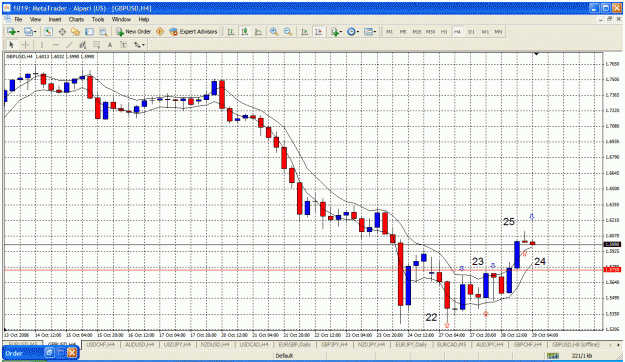Open the Profiles icon
The image size is (625, 362).
[x=28, y=31]
